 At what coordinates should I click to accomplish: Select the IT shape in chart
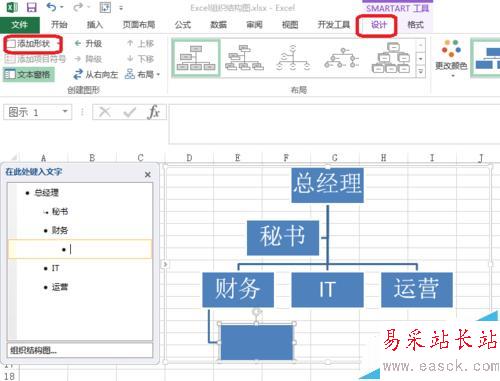click(327, 290)
